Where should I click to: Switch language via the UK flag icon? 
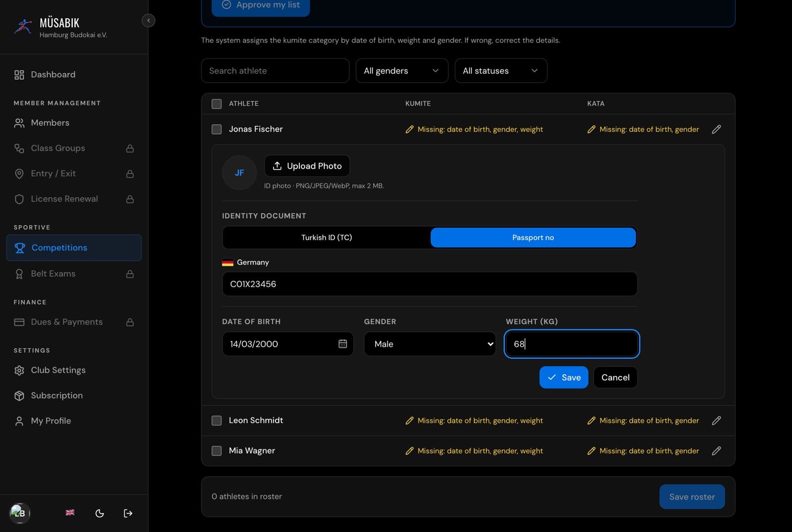tap(70, 513)
